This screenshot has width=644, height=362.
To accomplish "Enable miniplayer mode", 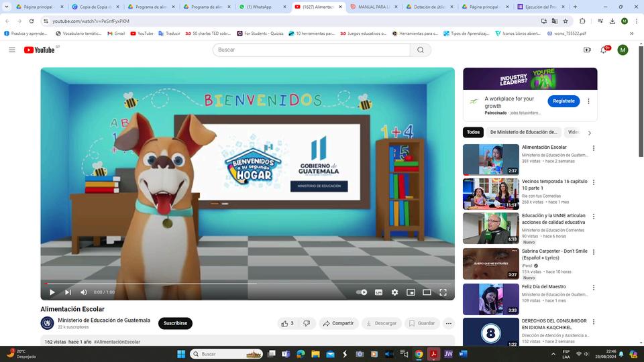I will pos(411,292).
